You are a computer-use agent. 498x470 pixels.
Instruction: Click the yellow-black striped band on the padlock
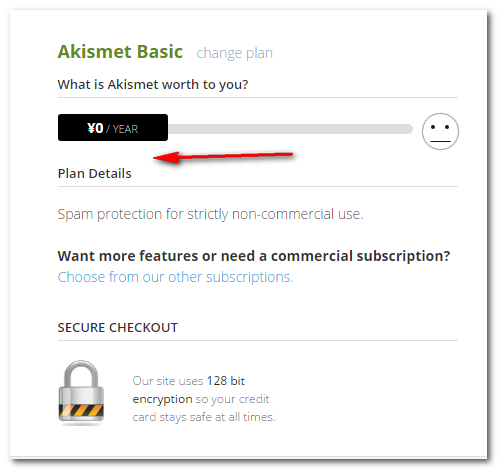(81, 412)
